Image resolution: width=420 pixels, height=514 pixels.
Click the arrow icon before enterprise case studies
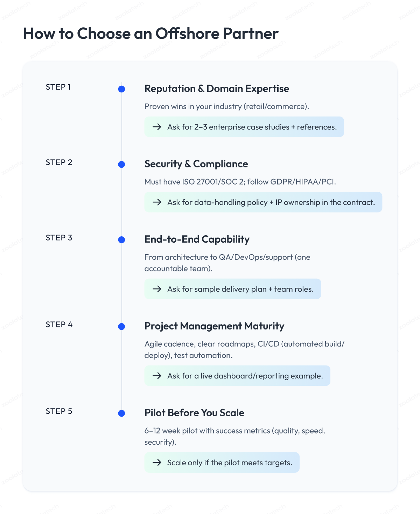coord(157,127)
